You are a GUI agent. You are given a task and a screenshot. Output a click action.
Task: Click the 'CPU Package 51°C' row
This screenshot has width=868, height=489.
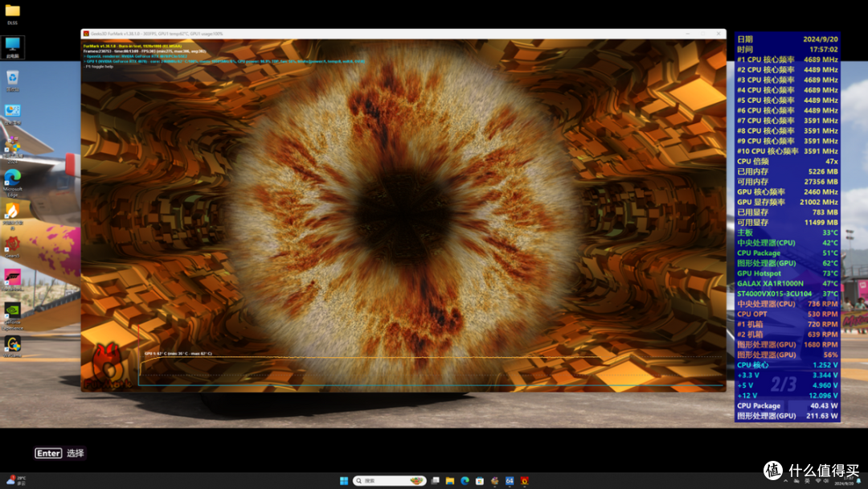point(787,253)
